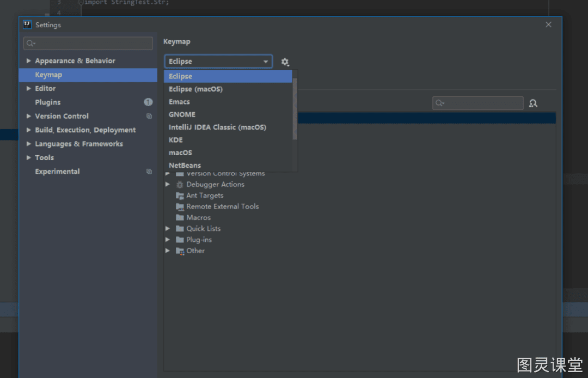588x378 pixels.
Task: Open the Experimental settings page
Action: [88, 172]
